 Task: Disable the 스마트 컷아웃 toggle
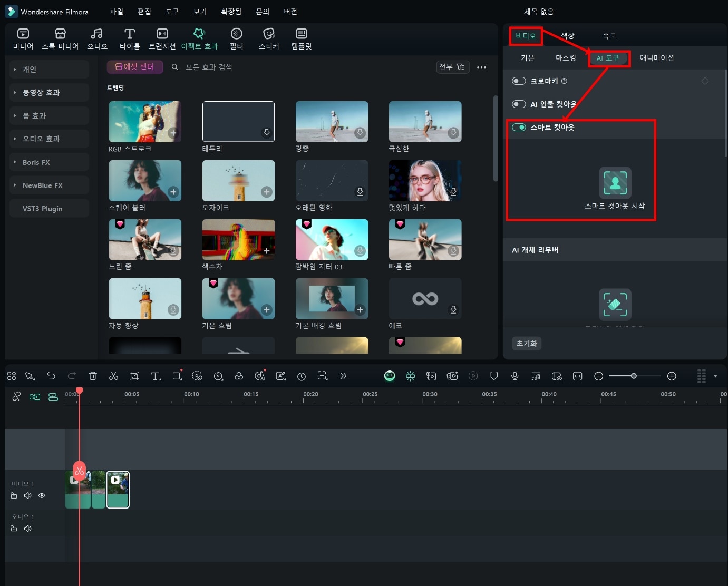pyautogui.click(x=519, y=128)
